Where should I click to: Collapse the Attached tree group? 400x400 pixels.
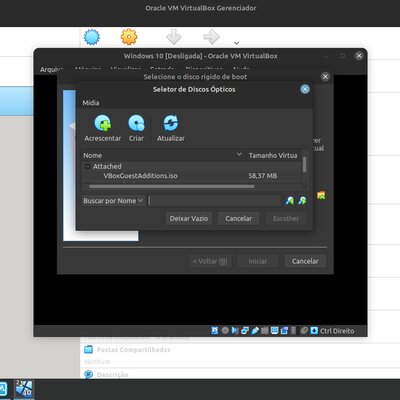(x=87, y=166)
